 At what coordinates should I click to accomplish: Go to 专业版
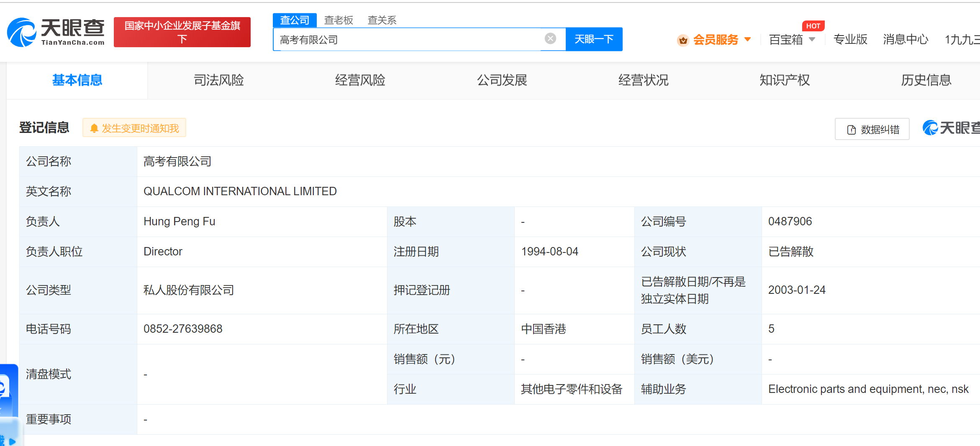(x=850, y=39)
